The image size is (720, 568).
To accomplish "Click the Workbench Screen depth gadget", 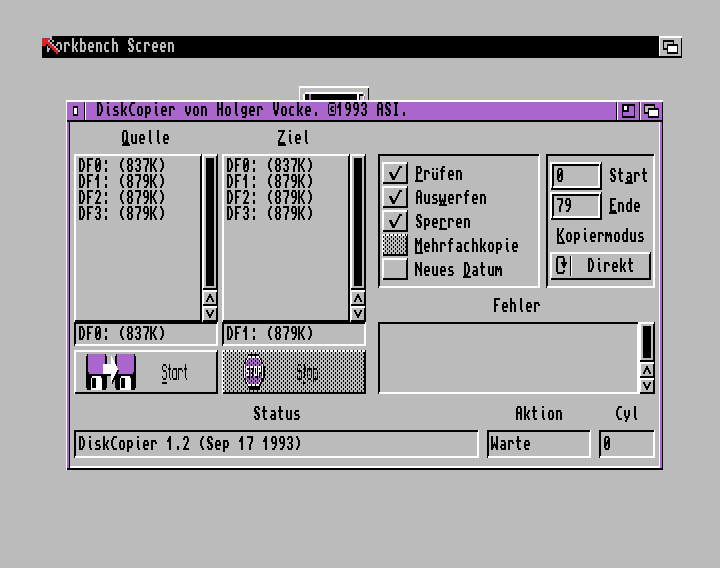I will pos(670,47).
